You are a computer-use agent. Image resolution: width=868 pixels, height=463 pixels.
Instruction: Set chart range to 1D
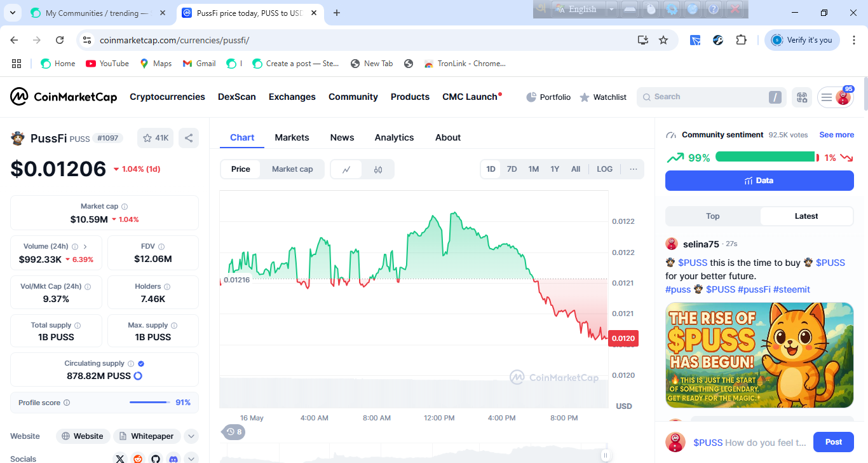pyautogui.click(x=491, y=169)
